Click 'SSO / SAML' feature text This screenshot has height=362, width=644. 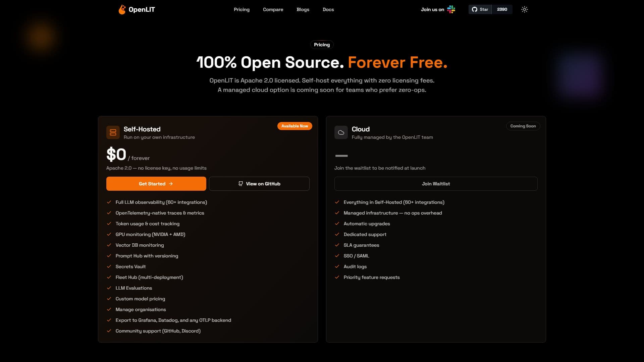356,256
